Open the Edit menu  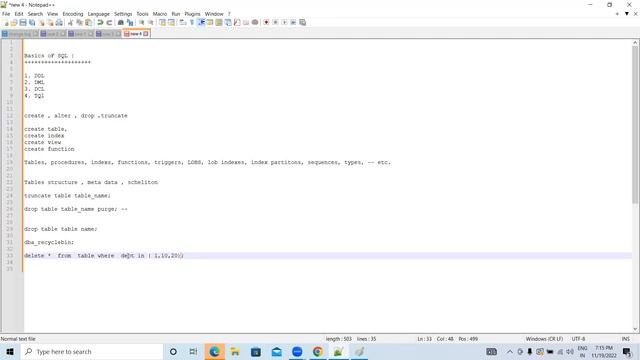tap(19, 14)
